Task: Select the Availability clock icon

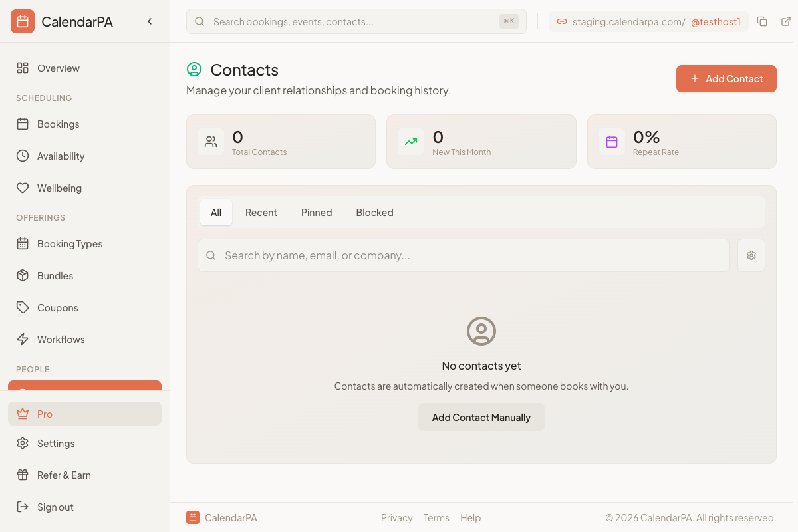Action: point(23,156)
